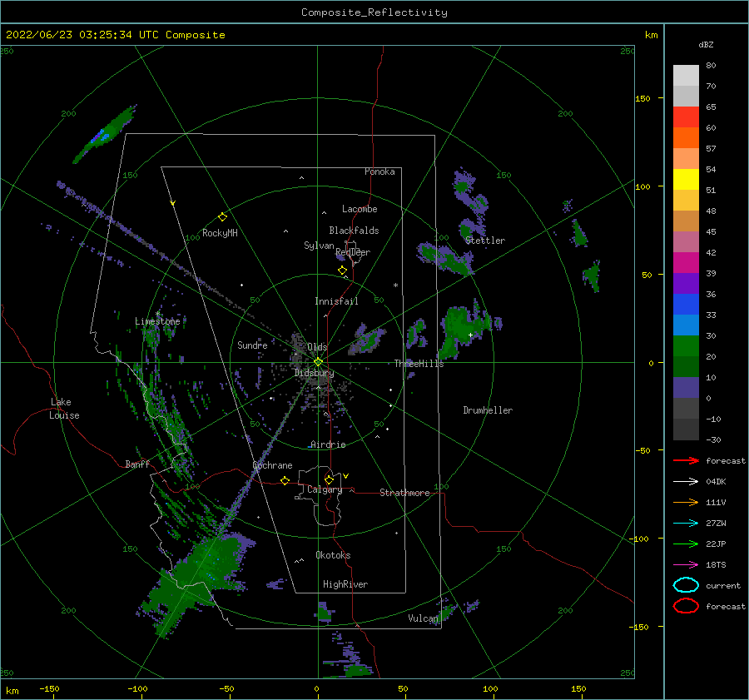Click the cyan 27ZW arrow icon
The height and width of the screenshot is (700, 749).
686,524
